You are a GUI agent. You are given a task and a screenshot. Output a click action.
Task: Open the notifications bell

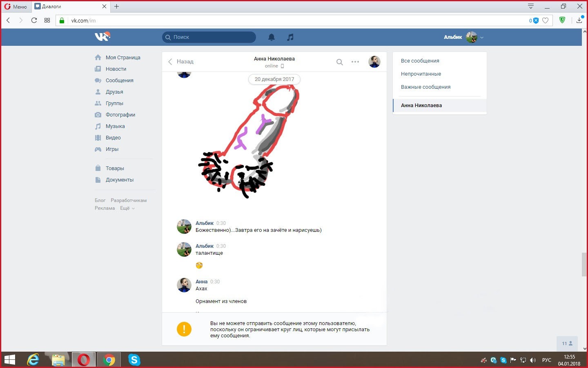pyautogui.click(x=272, y=37)
